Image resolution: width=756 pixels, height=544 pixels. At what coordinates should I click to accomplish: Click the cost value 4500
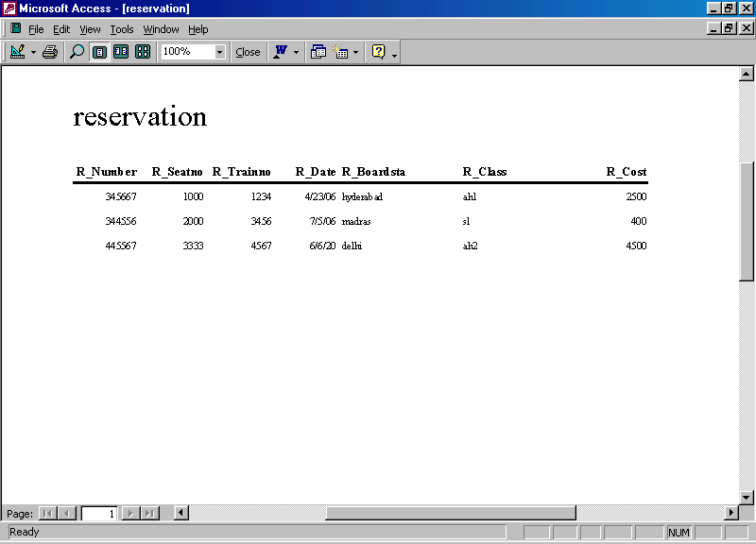click(x=636, y=246)
